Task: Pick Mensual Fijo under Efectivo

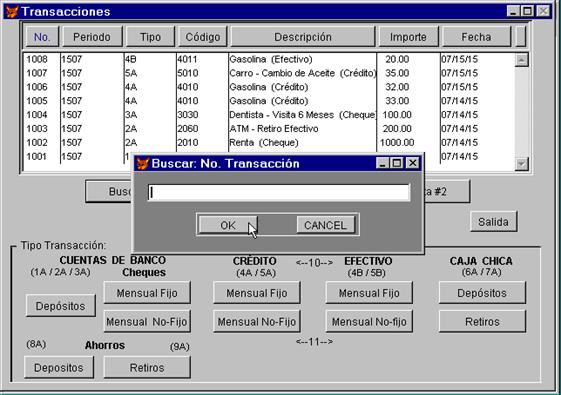Action: (x=369, y=293)
